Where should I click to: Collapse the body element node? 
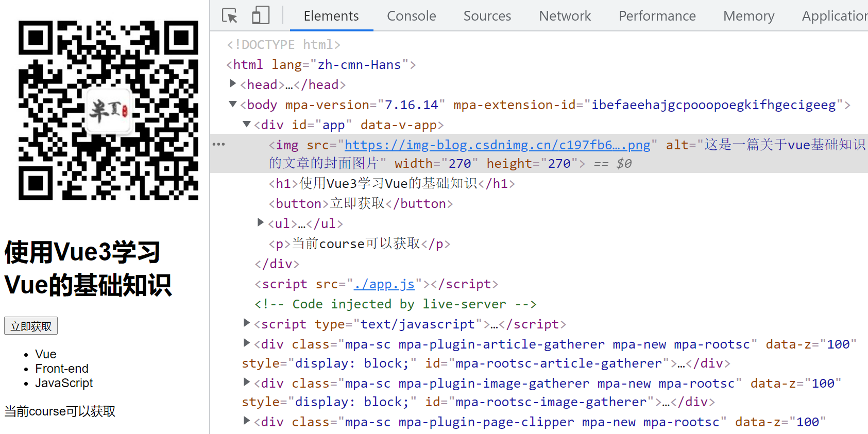click(233, 104)
